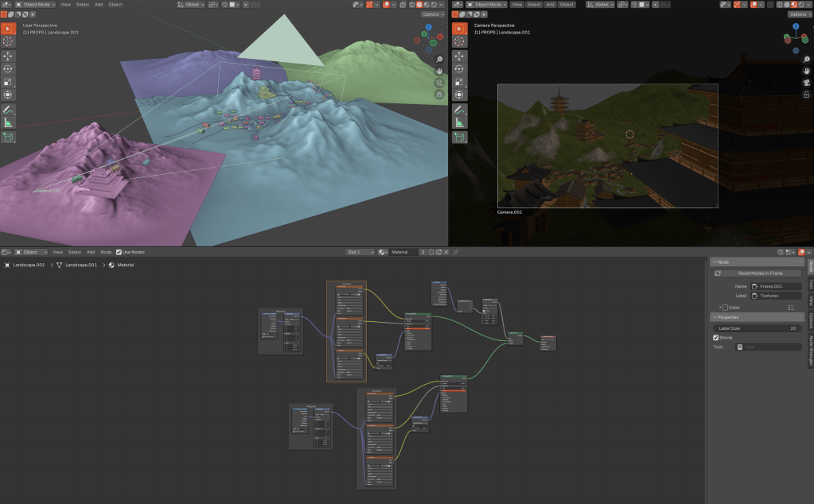814x504 pixels.
Task: Open the Add menu in node editor
Action: pos(91,252)
